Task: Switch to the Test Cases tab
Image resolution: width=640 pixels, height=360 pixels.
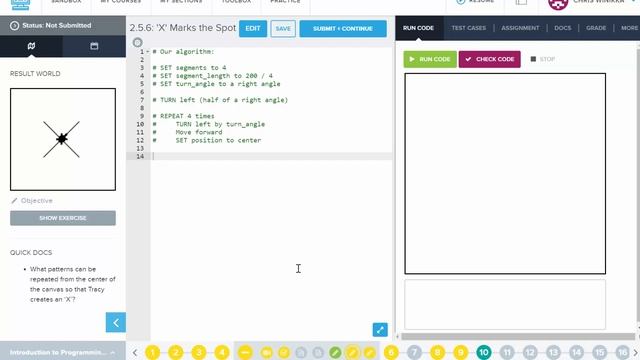Action: pyautogui.click(x=469, y=28)
